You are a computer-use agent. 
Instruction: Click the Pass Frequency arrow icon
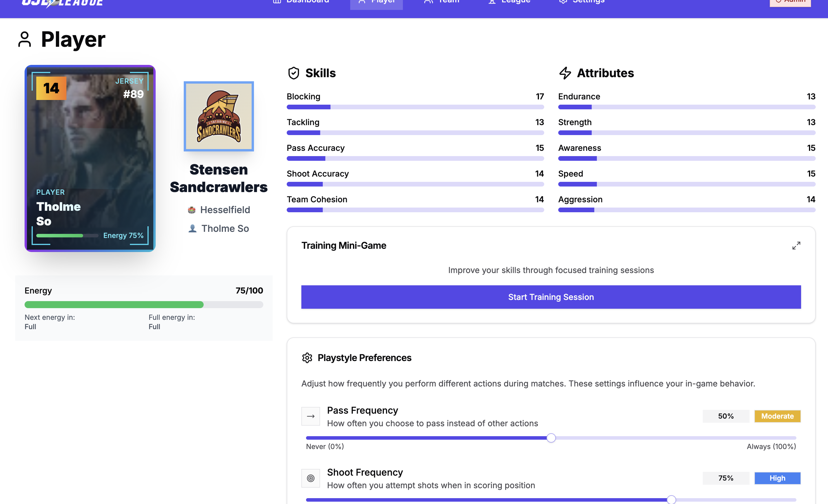point(310,416)
